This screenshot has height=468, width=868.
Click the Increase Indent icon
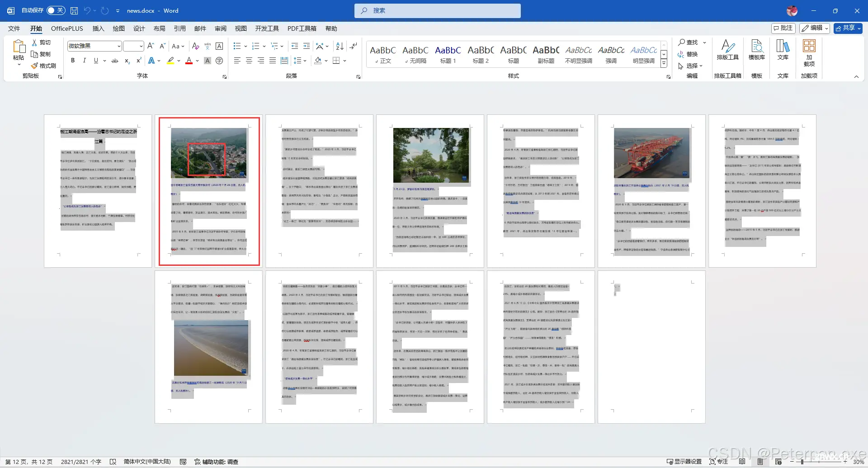[x=307, y=46]
